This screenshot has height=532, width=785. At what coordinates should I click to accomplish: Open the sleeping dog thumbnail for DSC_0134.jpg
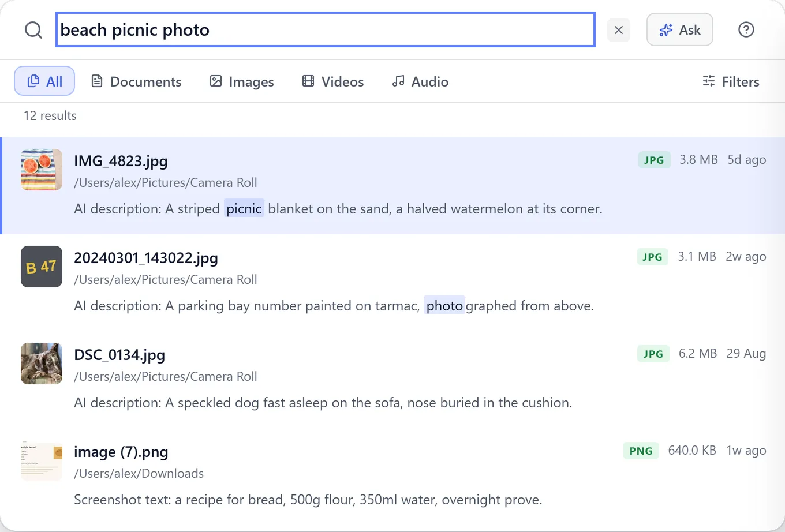[x=42, y=364]
